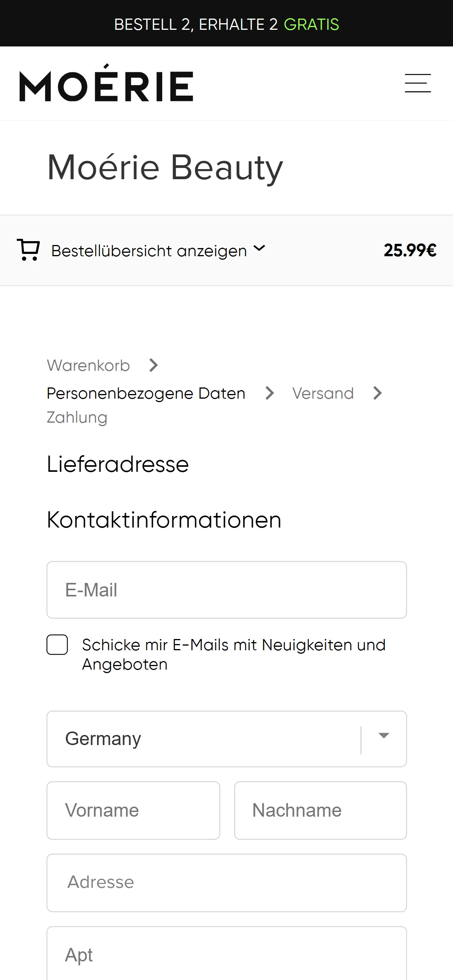
Task: Click the Moérie logo
Action: [106, 84]
